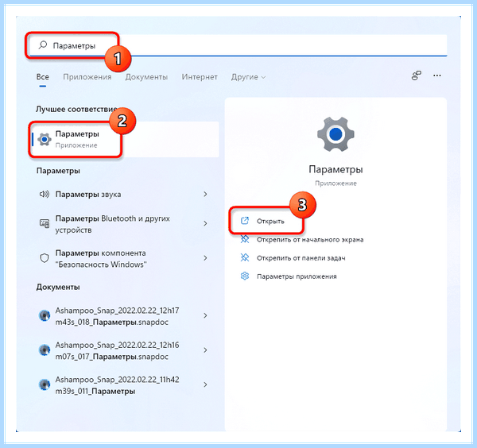Viewport: 477px width, 448px height.
Task: Click the gear icon of Параметры приложения
Action: pos(245,276)
